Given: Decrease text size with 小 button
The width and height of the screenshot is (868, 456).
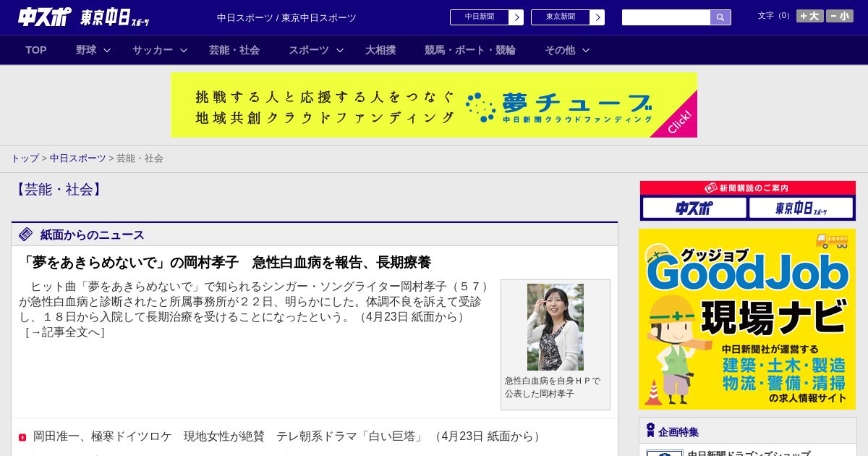Looking at the screenshot, I should [840, 16].
